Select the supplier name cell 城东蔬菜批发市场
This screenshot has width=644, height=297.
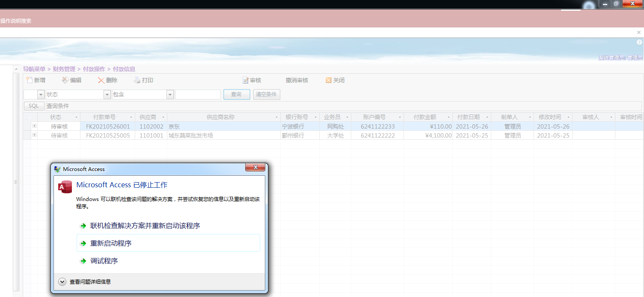[224, 135]
